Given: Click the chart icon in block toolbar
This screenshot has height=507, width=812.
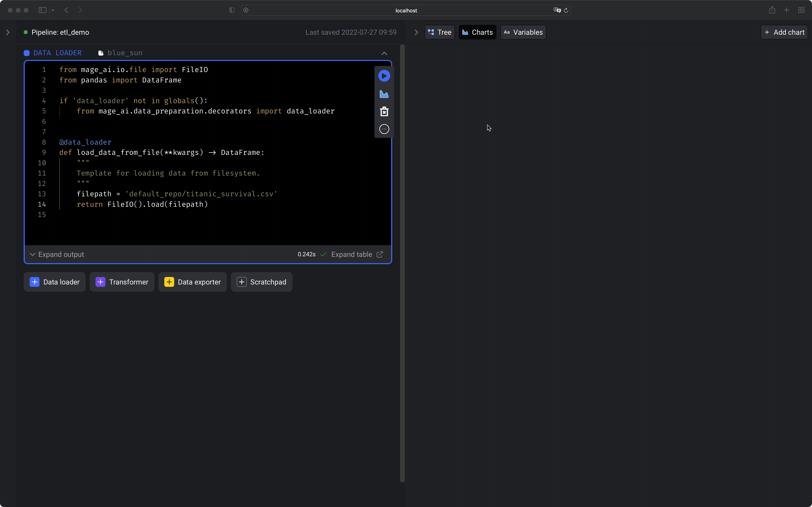Looking at the screenshot, I should (384, 94).
